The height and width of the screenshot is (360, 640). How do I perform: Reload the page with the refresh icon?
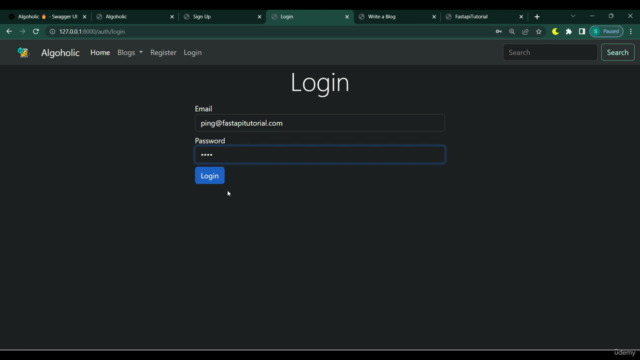pos(36,31)
